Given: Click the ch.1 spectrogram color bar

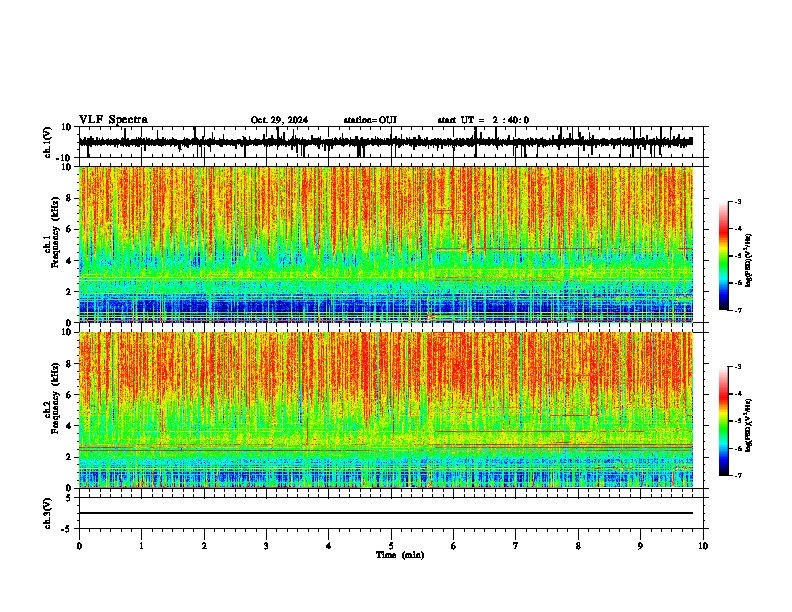Looking at the screenshot, I should point(723,256).
